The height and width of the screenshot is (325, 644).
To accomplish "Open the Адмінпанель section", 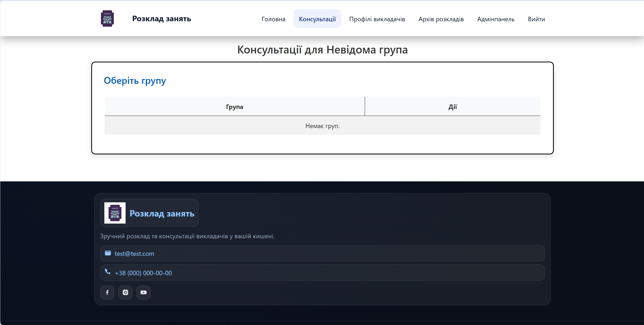I will click(x=496, y=19).
